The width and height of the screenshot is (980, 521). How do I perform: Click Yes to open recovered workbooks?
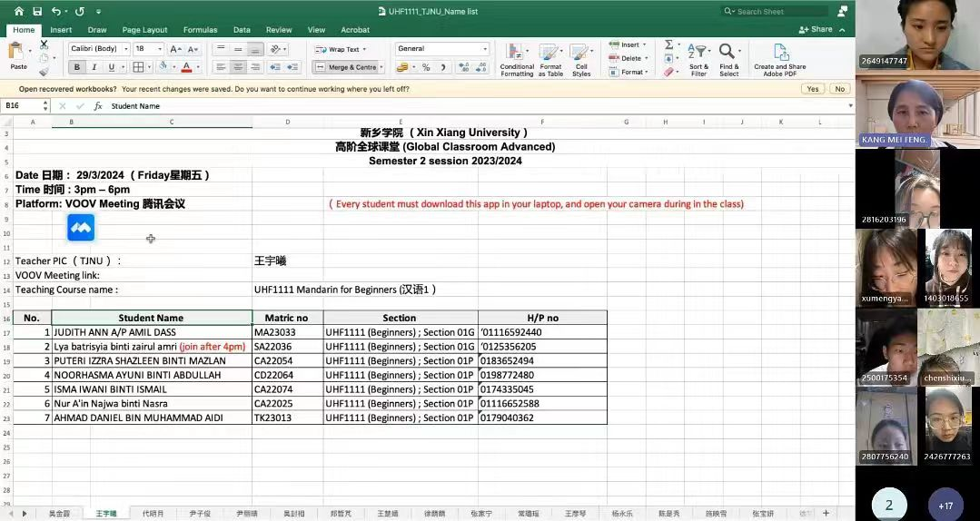click(x=812, y=89)
